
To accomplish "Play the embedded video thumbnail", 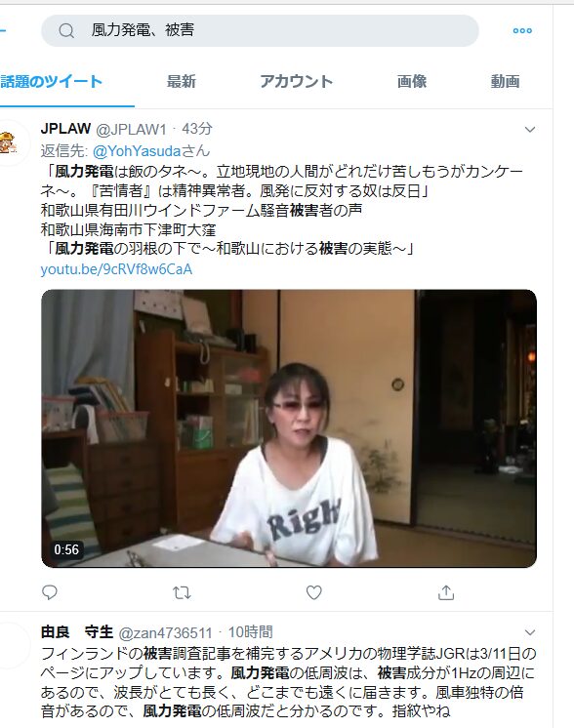I will click(289, 428).
